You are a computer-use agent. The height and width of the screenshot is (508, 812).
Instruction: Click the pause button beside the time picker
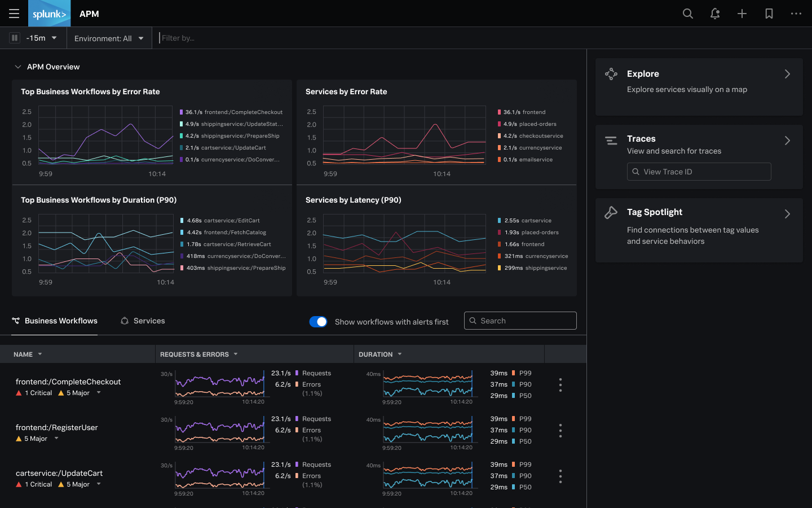click(14, 38)
